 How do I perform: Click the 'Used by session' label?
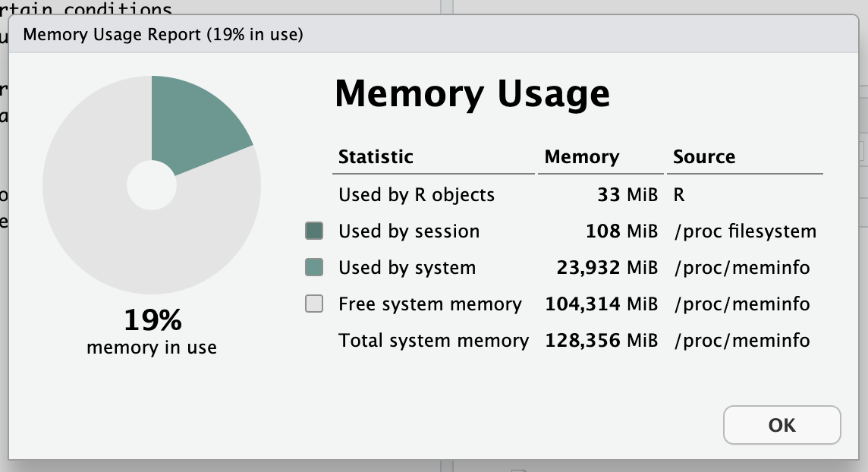click(x=409, y=231)
